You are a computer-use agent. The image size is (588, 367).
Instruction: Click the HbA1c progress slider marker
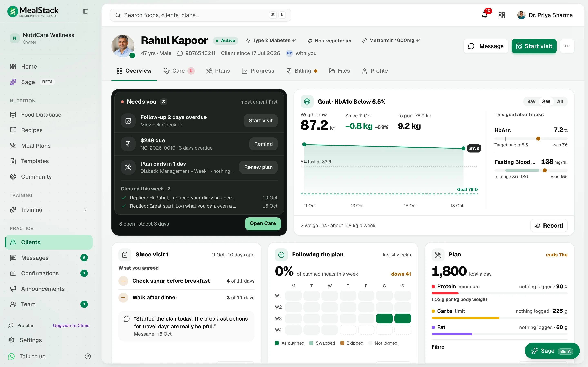[x=538, y=139]
